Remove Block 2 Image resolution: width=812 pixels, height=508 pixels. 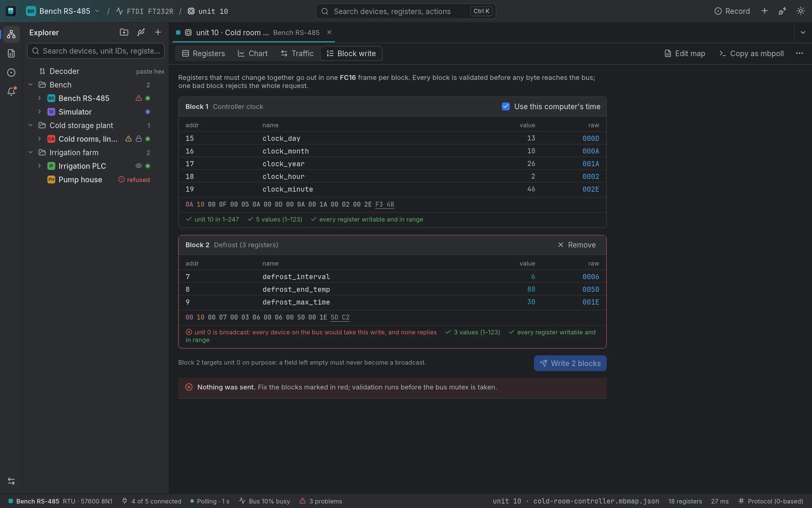[577, 245]
